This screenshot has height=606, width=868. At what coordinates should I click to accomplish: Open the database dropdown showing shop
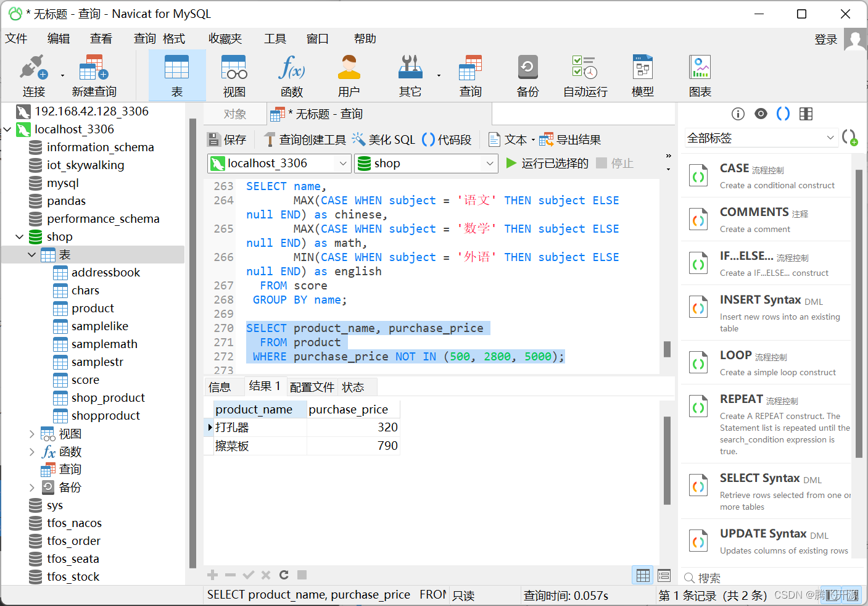click(426, 164)
